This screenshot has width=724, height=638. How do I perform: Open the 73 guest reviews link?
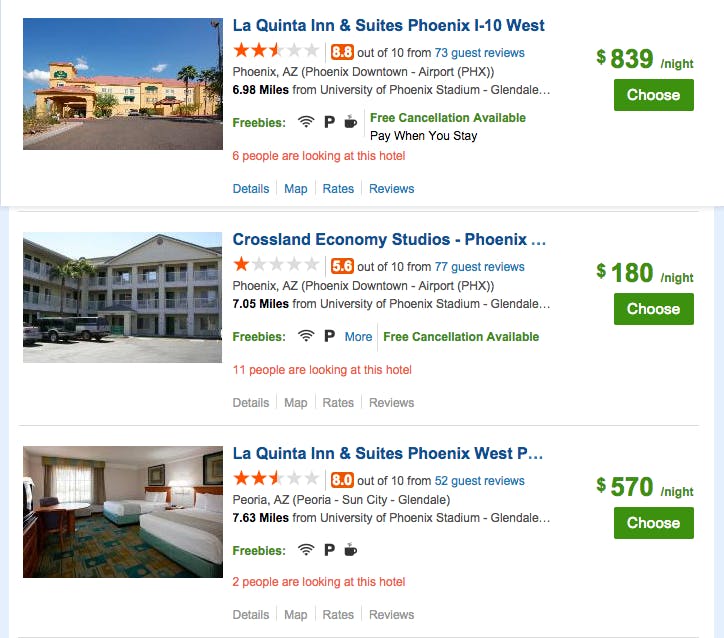coord(479,53)
